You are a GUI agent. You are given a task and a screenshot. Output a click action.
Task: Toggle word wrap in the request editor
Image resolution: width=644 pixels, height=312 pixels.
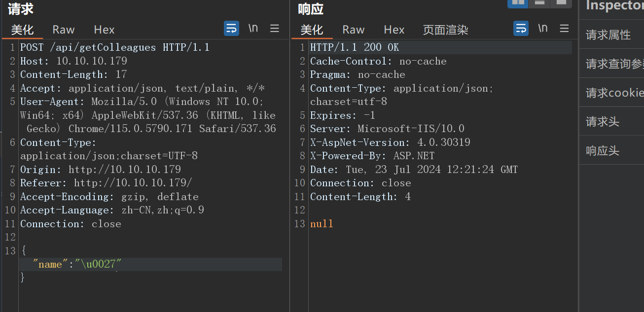pyautogui.click(x=231, y=28)
